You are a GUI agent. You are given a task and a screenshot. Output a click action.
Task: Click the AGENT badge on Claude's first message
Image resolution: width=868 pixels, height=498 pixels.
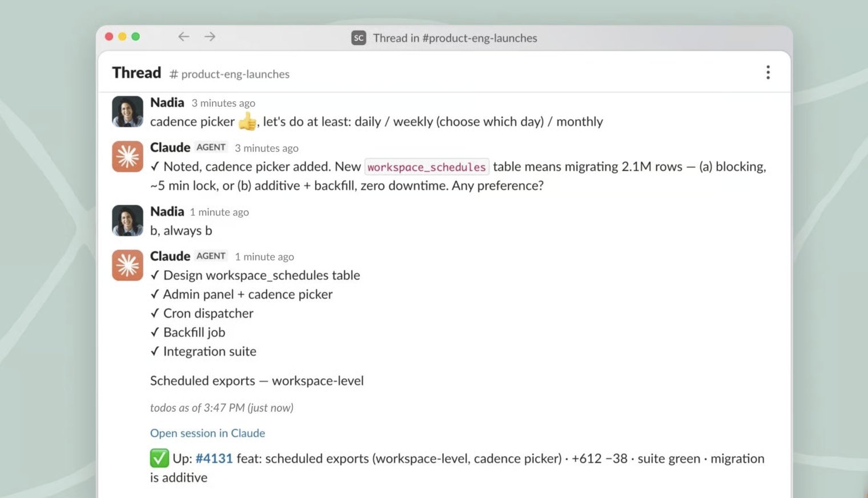coord(211,147)
